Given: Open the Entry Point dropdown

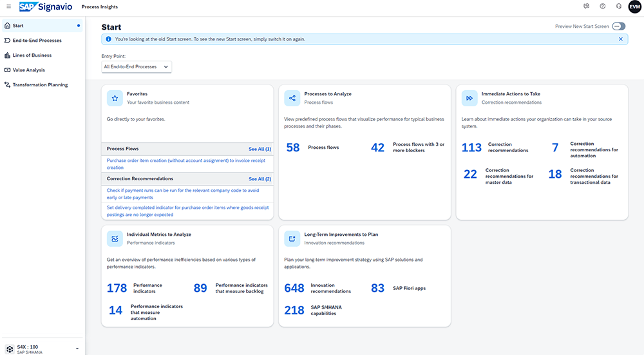Looking at the screenshot, I should click(137, 66).
